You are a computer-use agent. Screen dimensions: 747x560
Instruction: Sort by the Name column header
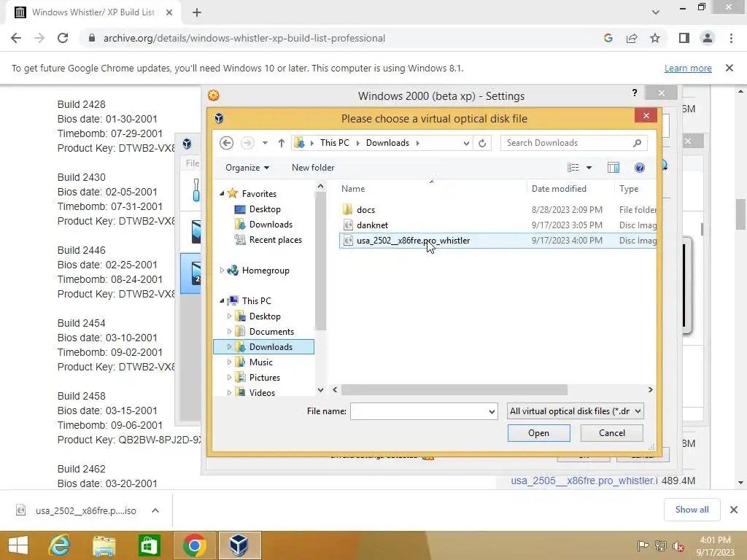point(353,189)
